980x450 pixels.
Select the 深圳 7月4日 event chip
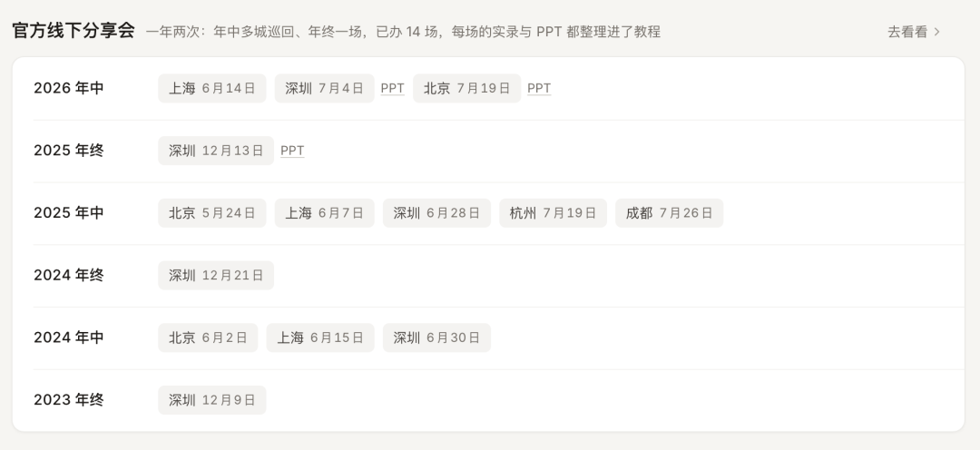(324, 88)
